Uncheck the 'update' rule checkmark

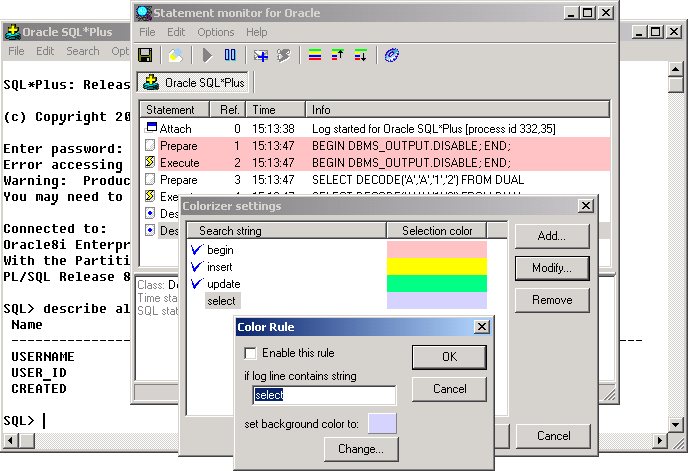click(197, 284)
